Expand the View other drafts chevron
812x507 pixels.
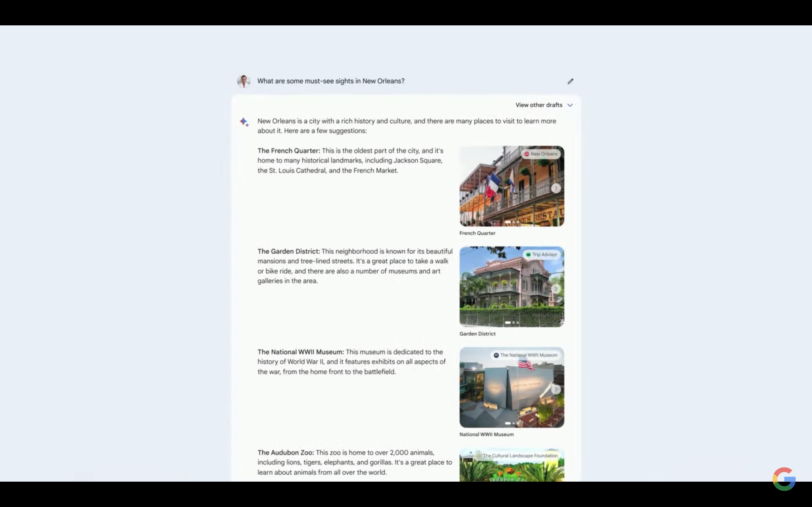tap(570, 105)
